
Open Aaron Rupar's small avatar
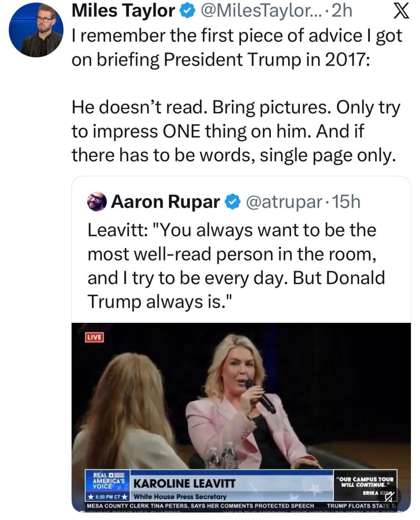pos(97,202)
